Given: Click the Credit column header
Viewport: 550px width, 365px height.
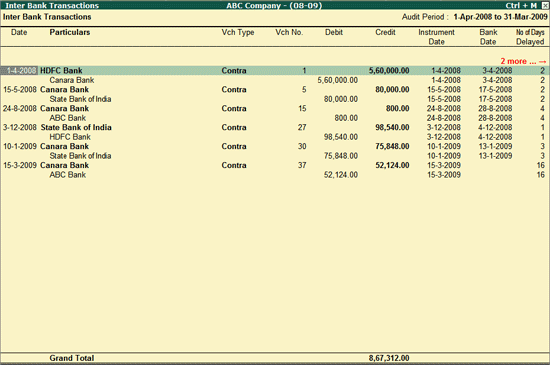Looking at the screenshot, I should tap(385, 32).
